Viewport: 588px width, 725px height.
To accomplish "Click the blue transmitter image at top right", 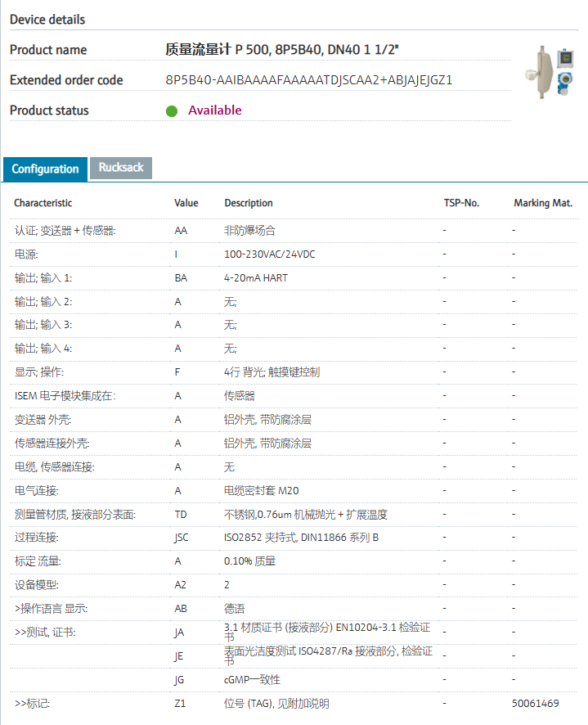I will coord(564,82).
